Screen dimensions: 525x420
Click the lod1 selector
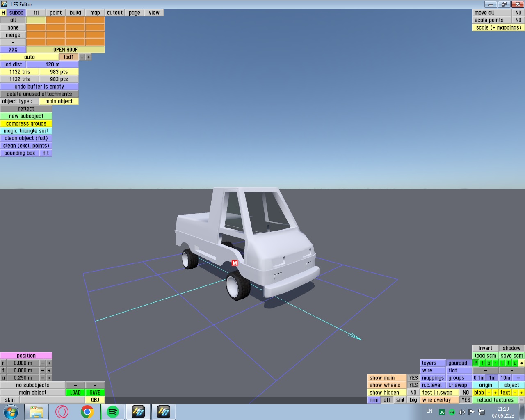tap(69, 57)
